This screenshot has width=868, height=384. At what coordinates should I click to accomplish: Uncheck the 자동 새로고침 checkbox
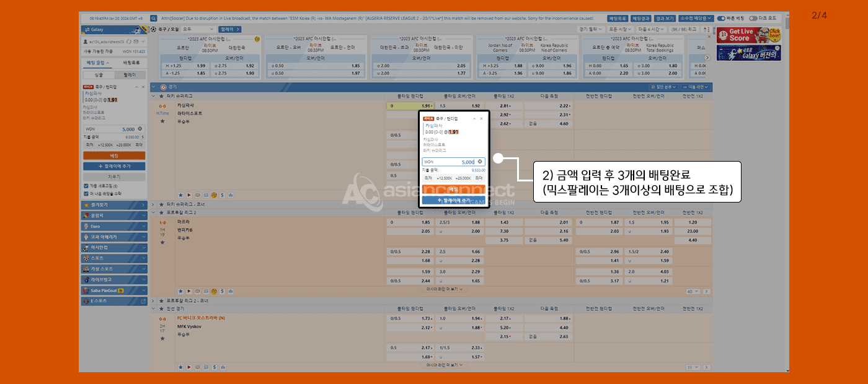pos(86,186)
